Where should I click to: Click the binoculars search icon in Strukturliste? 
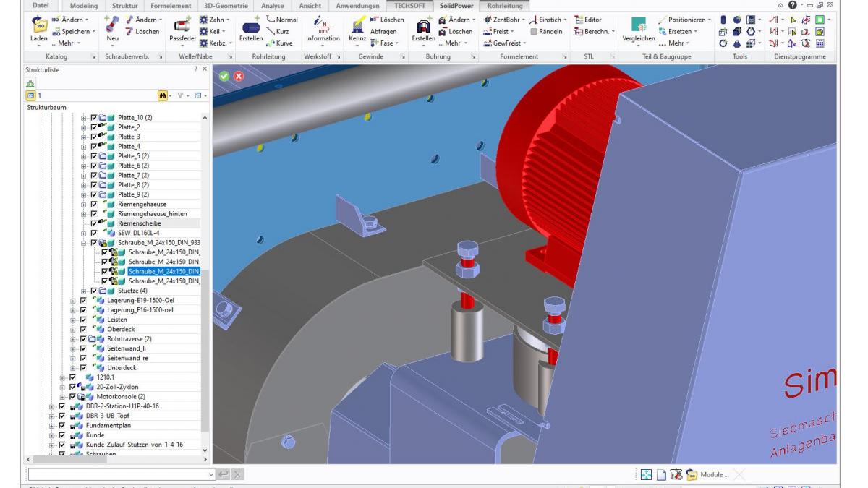point(163,95)
